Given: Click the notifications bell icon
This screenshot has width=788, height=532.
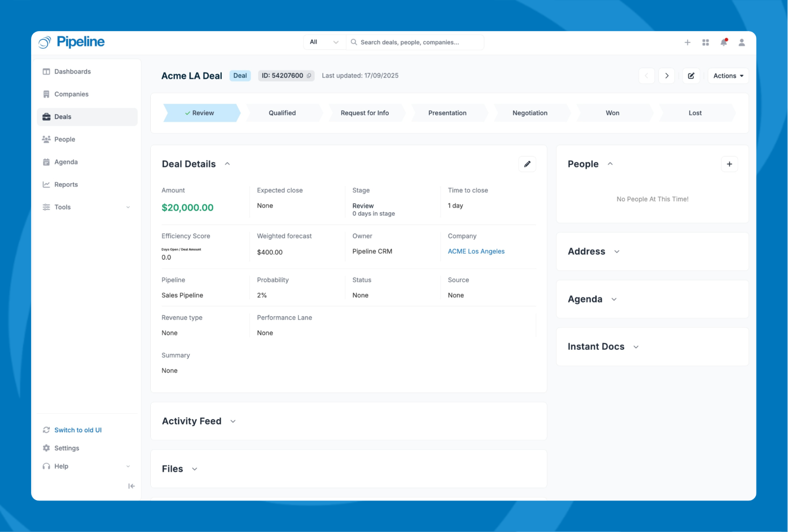Looking at the screenshot, I should coord(723,42).
